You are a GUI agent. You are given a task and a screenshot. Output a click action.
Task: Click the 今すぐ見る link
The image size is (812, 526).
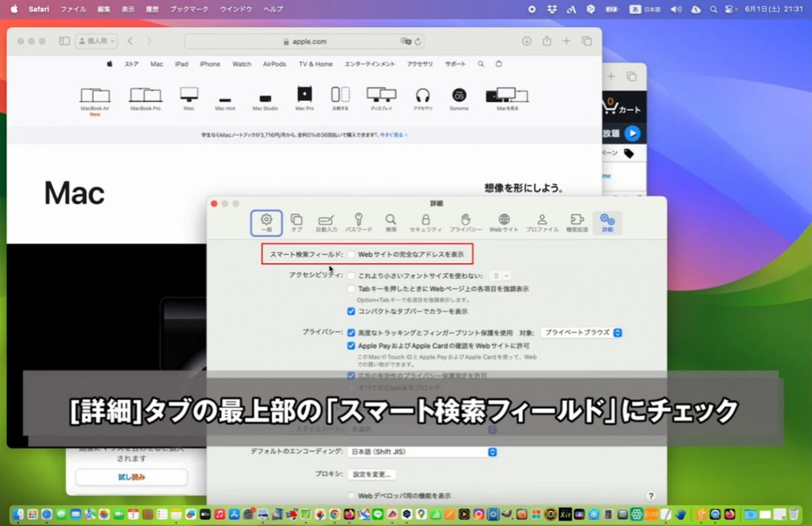point(392,135)
